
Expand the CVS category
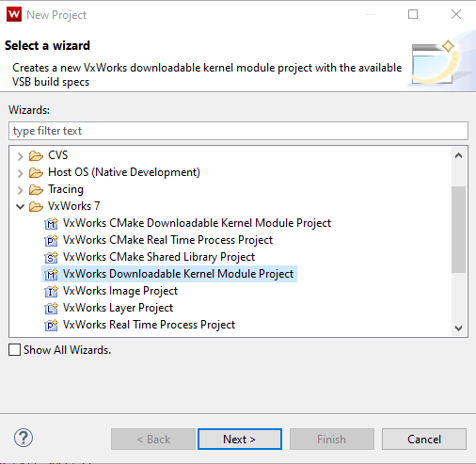pos(21,156)
